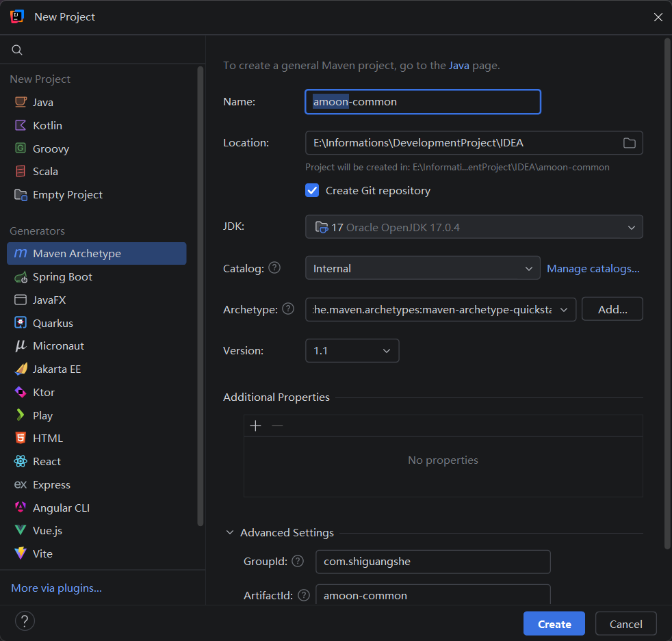Select the Java coffee cup icon
The image size is (672, 641).
click(x=21, y=102)
